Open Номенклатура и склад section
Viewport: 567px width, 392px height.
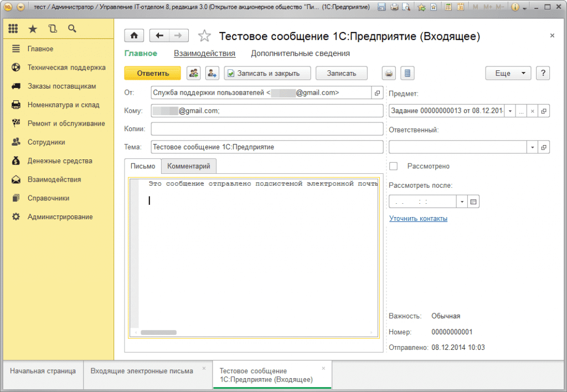point(59,105)
